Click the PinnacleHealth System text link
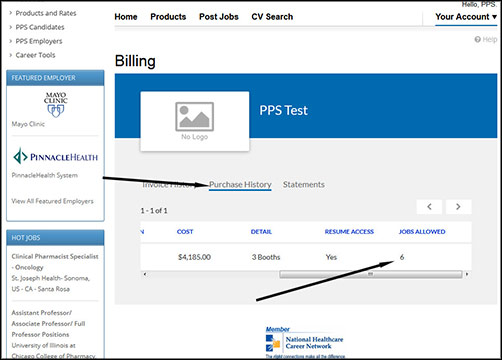Image resolution: width=502 pixels, height=360 pixels. [45, 175]
